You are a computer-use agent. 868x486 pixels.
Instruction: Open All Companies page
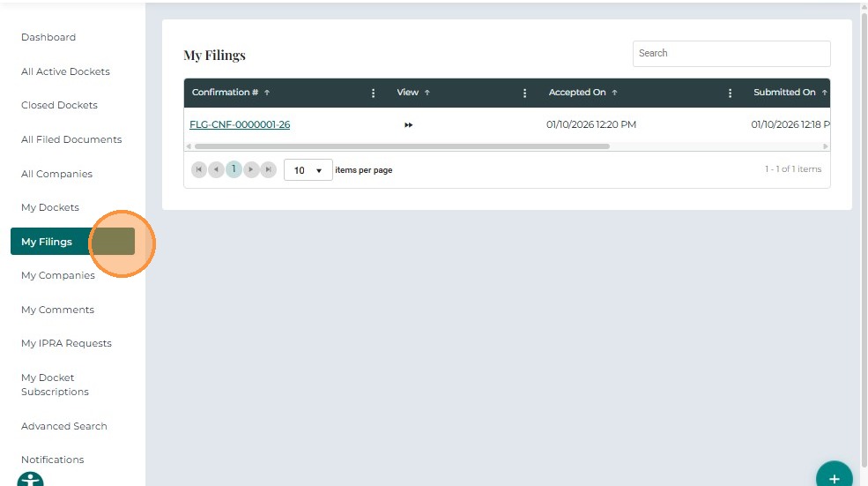(x=57, y=174)
